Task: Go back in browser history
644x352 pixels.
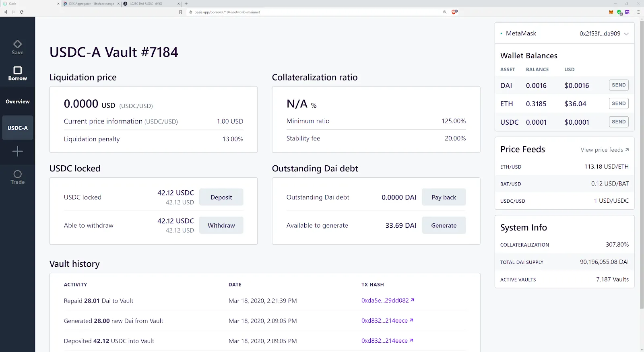Action: coord(6,12)
